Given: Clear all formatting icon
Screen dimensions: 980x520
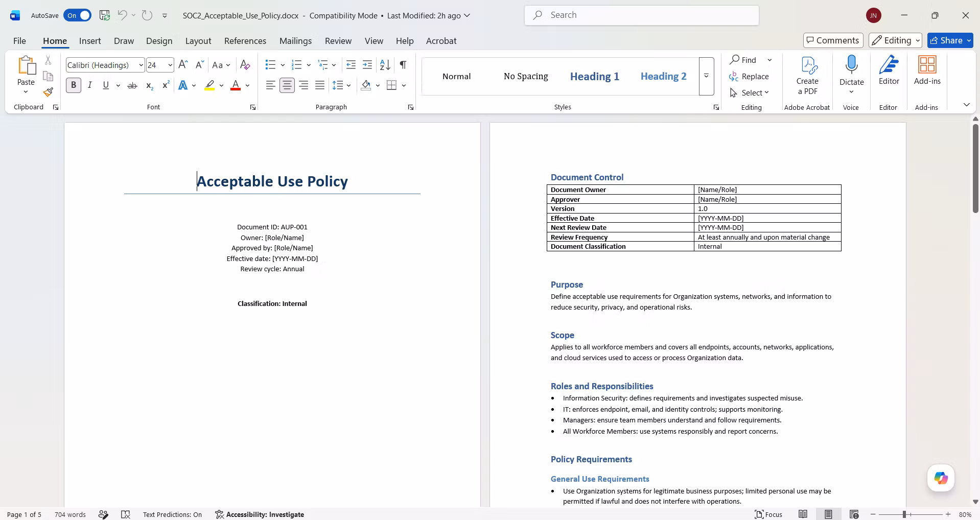Looking at the screenshot, I should pyautogui.click(x=245, y=65).
